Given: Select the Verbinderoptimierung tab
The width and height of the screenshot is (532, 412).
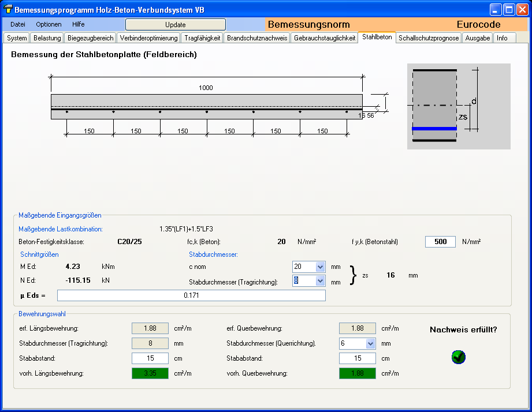Looking at the screenshot, I should [149, 38].
